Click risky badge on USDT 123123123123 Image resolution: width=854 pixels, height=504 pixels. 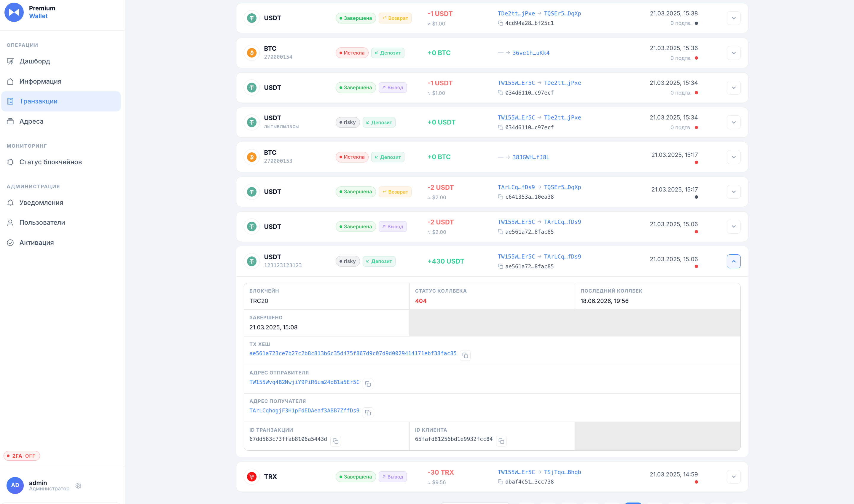[348, 261]
